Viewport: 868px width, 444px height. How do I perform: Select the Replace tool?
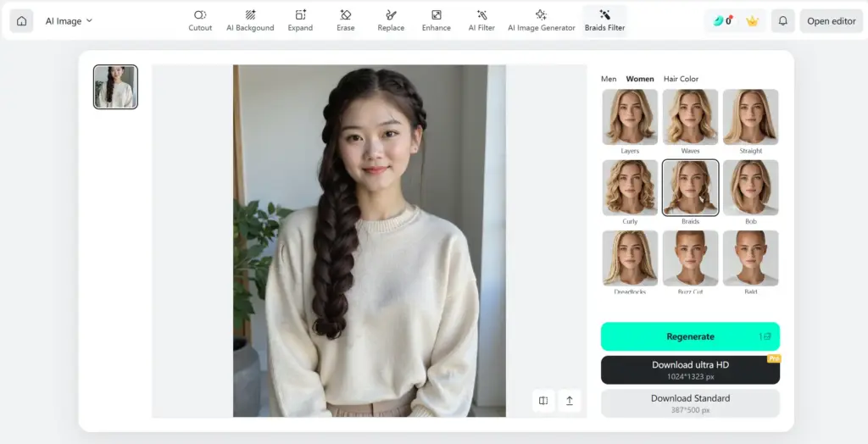(x=391, y=21)
